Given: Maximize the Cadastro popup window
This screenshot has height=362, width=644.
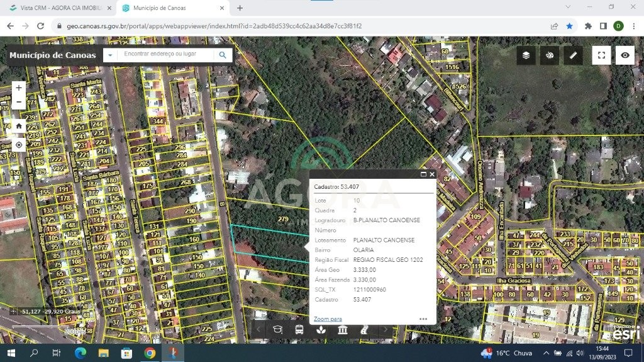Looking at the screenshot, I should point(423,174).
